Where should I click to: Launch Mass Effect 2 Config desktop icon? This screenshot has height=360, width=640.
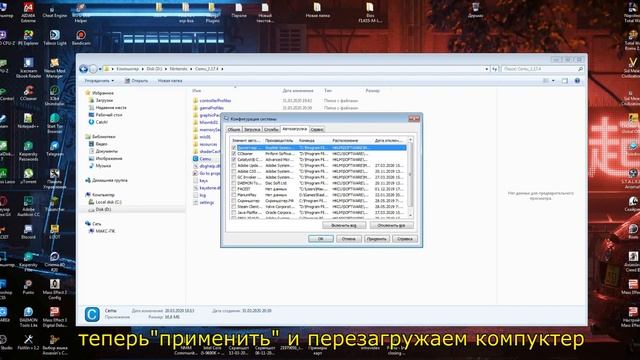pyautogui.click(x=54, y=289)
